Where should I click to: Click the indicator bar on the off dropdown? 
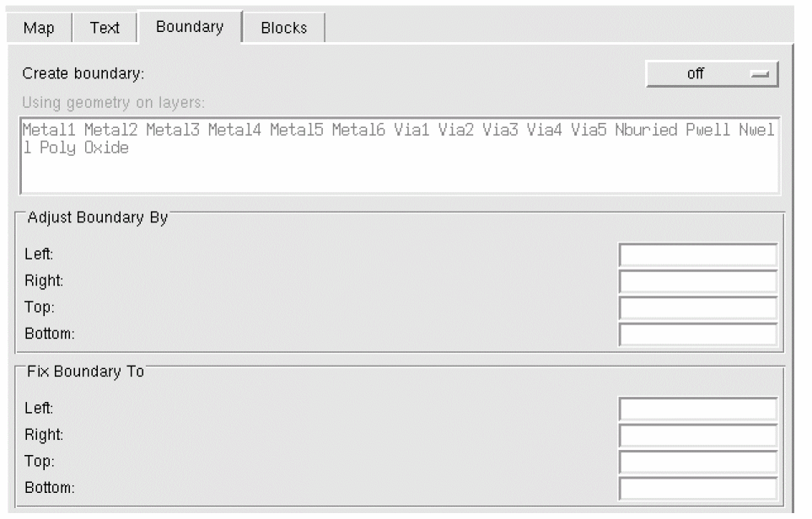[760, 74]
